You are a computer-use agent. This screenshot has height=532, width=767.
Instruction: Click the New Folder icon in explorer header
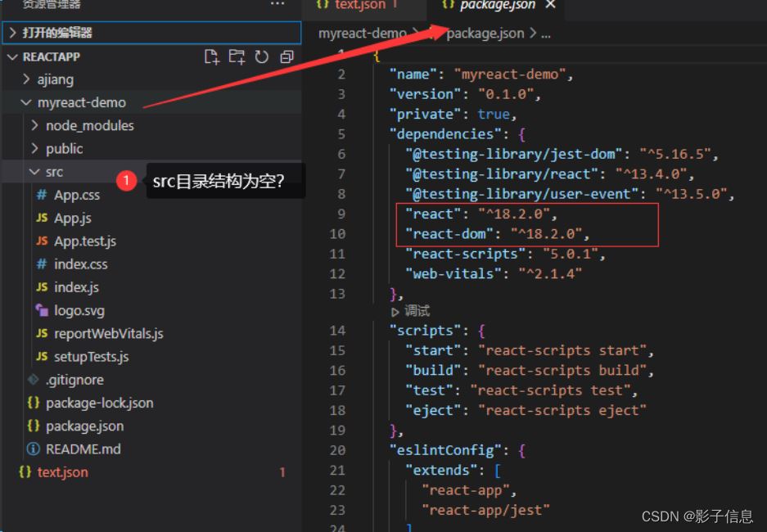coord(237,56)
